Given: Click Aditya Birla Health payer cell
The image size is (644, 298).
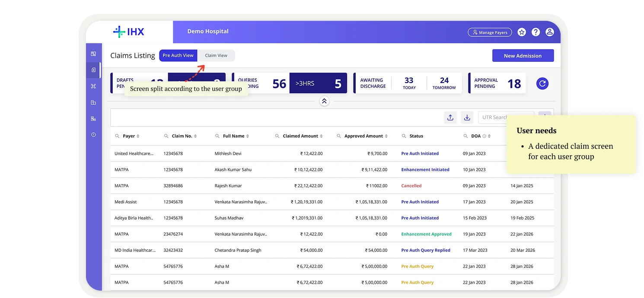Looking at the screenshot, I should coord(134,218).
